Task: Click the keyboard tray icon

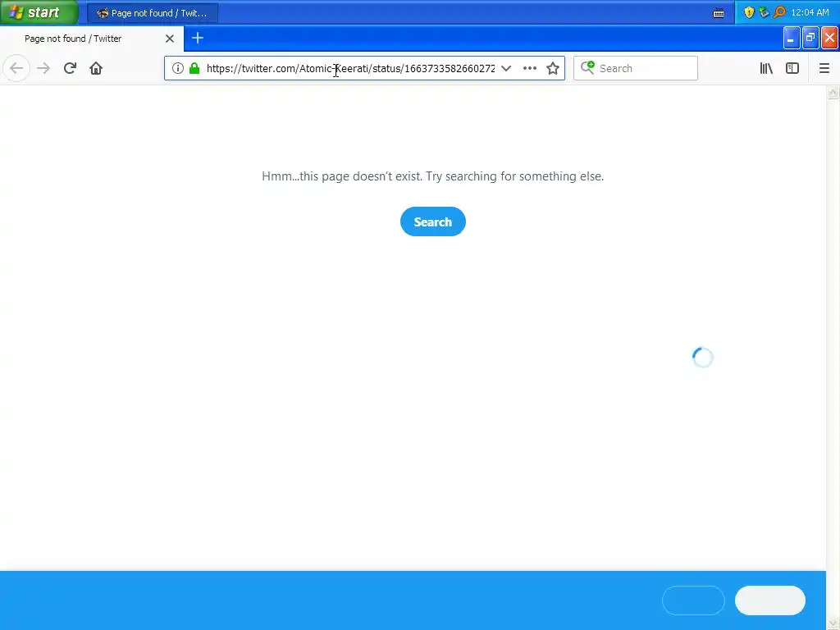Action: [719, 13]
